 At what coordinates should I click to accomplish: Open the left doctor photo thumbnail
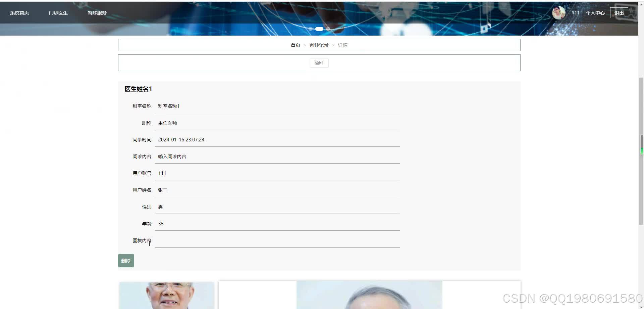pos(167,296)
